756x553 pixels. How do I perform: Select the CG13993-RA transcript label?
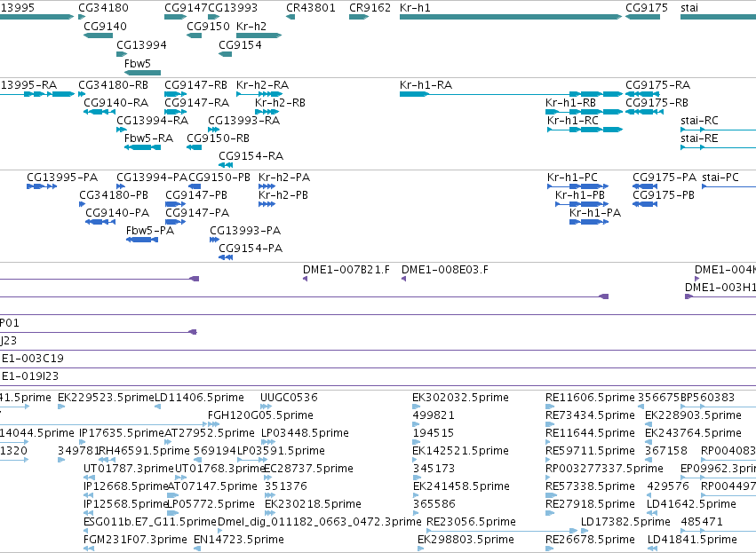click(244, 121)
